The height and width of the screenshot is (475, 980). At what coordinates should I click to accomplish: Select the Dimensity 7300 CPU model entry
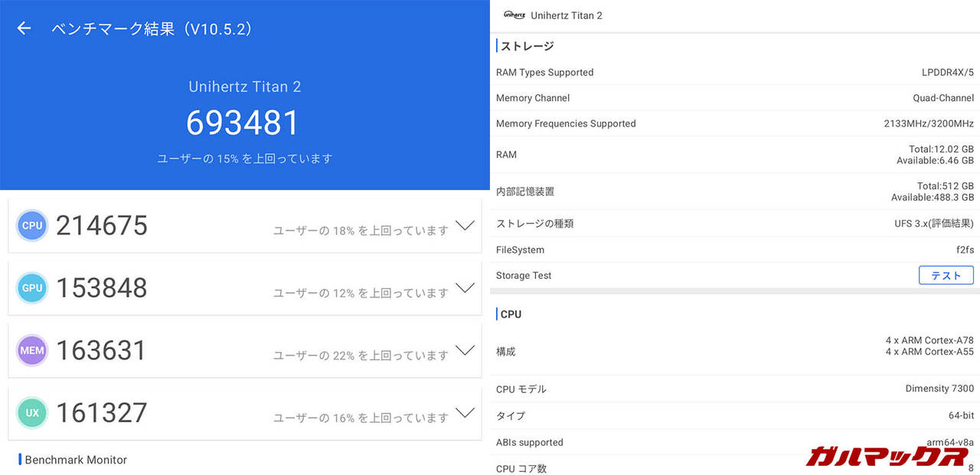[x=939, y=388]
